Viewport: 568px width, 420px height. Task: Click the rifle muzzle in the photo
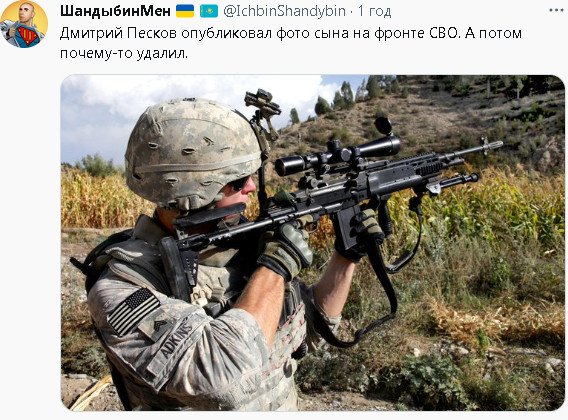[x=492, y=145]
